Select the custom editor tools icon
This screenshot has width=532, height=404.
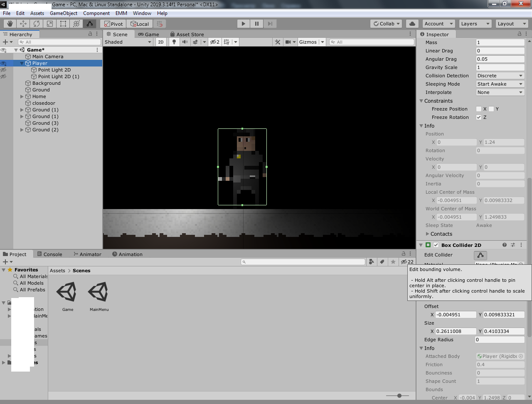(x=90, y=24)
